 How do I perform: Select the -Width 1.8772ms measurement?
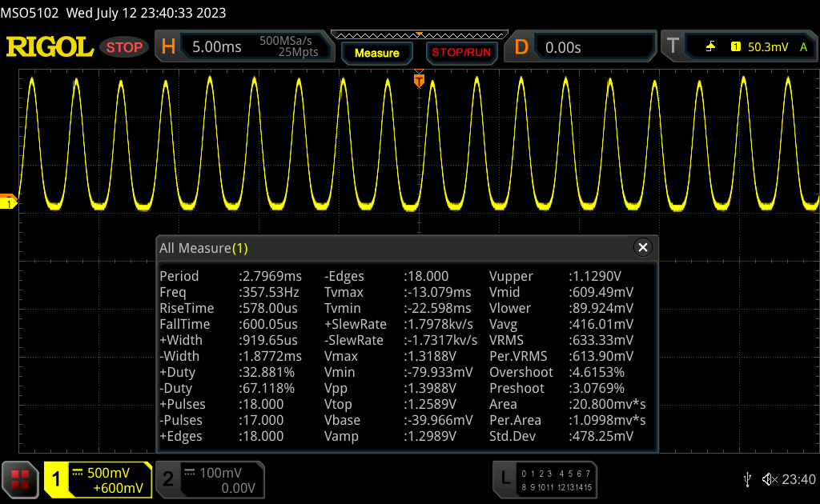[231, 356]
